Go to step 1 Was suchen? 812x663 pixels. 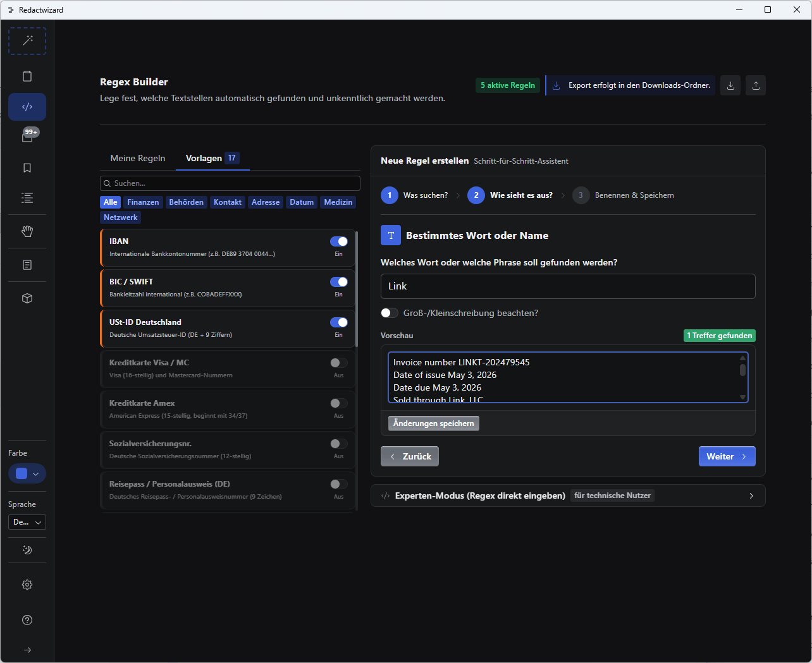pos(414,195)
